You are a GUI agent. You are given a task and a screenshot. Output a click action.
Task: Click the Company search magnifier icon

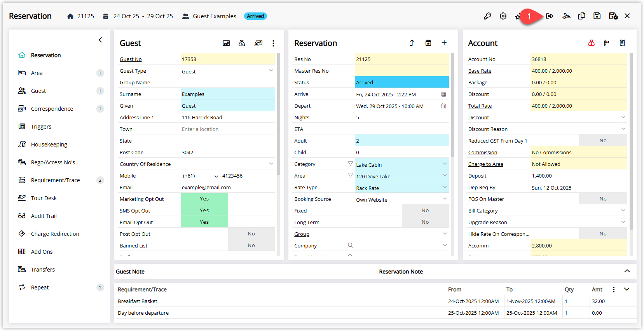[x=350, y=245]
